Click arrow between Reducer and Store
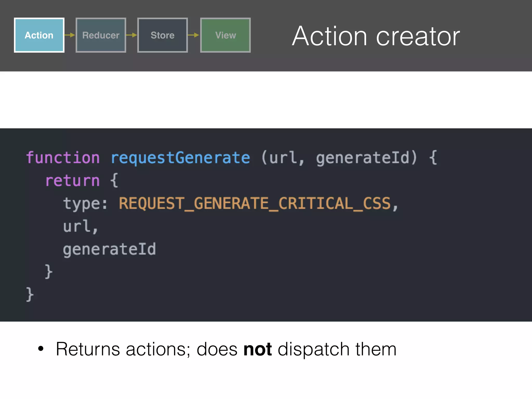Image resolution: width=532 pixels, height=399 pixels. point(132,35)
